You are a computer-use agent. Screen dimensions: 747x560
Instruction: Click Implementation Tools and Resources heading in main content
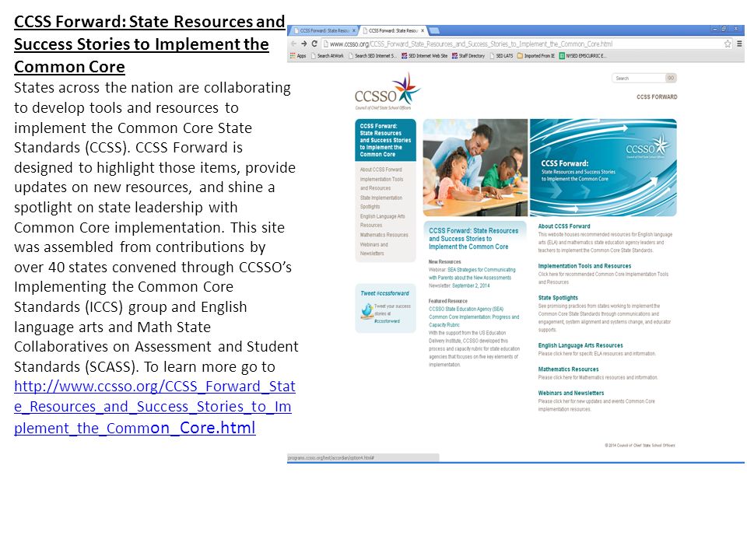click(x=584, y=266)
